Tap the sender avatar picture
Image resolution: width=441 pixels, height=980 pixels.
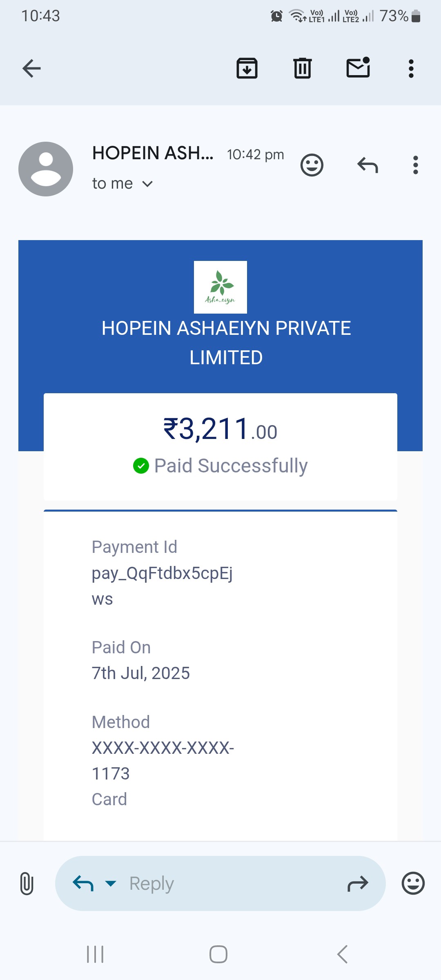click(46, 169)
